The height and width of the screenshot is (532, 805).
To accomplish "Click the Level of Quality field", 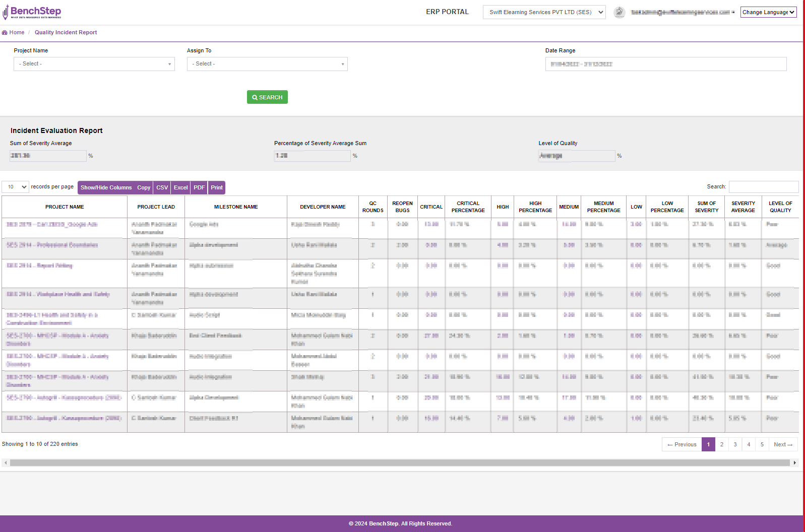I will [x=577, y=156].
